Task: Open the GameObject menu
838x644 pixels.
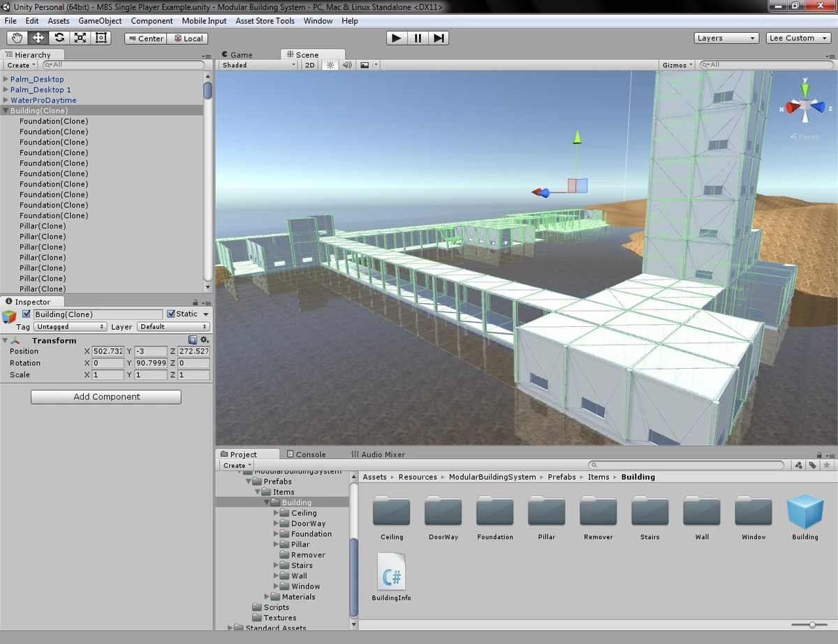Action: tap(100, 21)
